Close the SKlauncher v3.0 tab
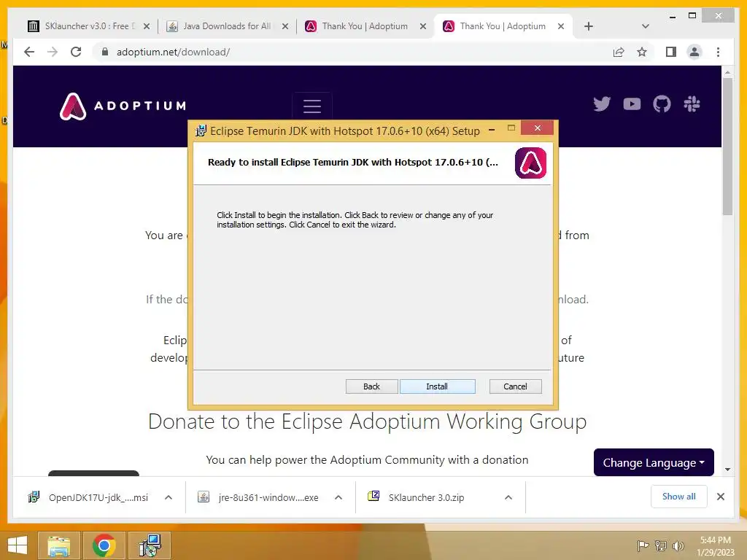 pyautogui.click(x=147, y=26)
